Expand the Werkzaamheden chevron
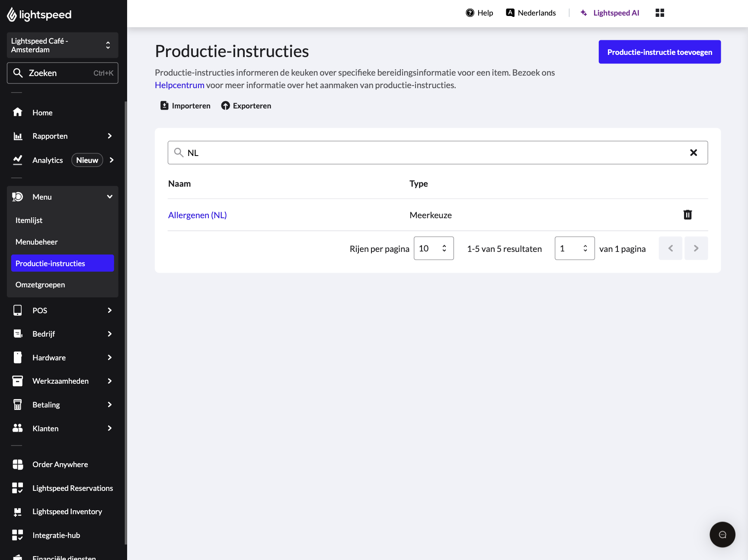This screenshot has width=748, height=560. [x=109, y=381]
